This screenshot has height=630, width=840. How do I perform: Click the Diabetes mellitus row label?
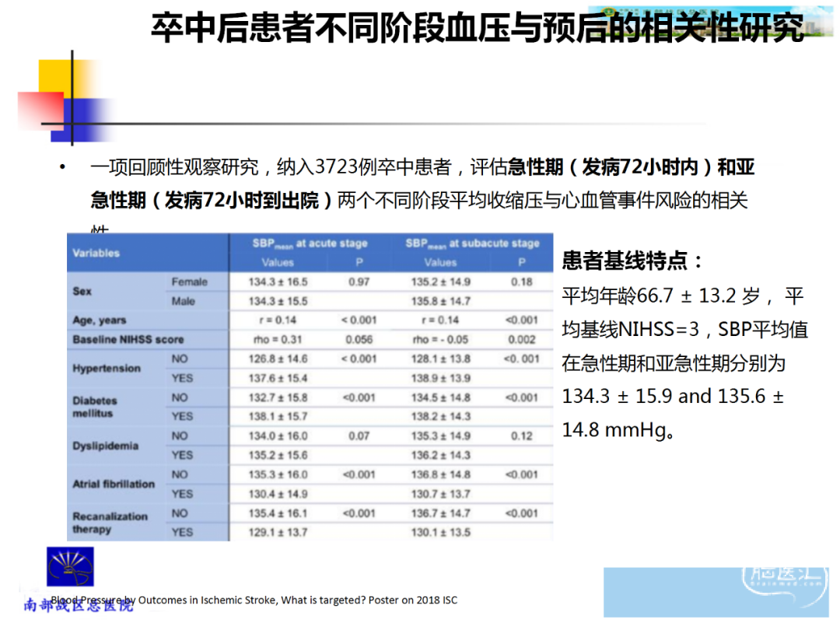pyautogui.click(x=95, y=407)
